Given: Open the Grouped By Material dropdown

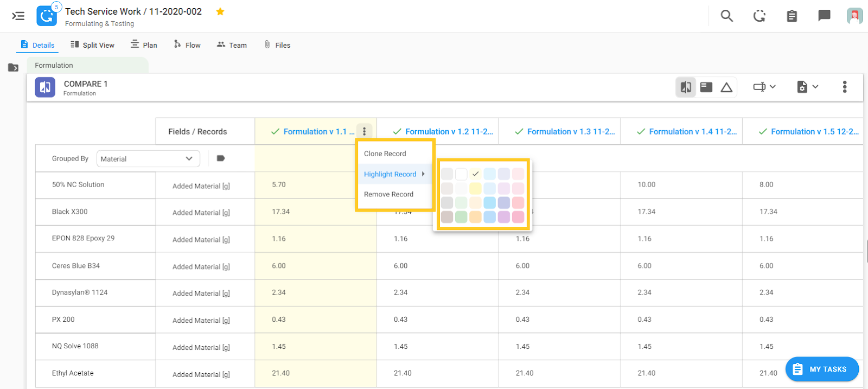Looking at the screenshot, I should coord(148,158).
